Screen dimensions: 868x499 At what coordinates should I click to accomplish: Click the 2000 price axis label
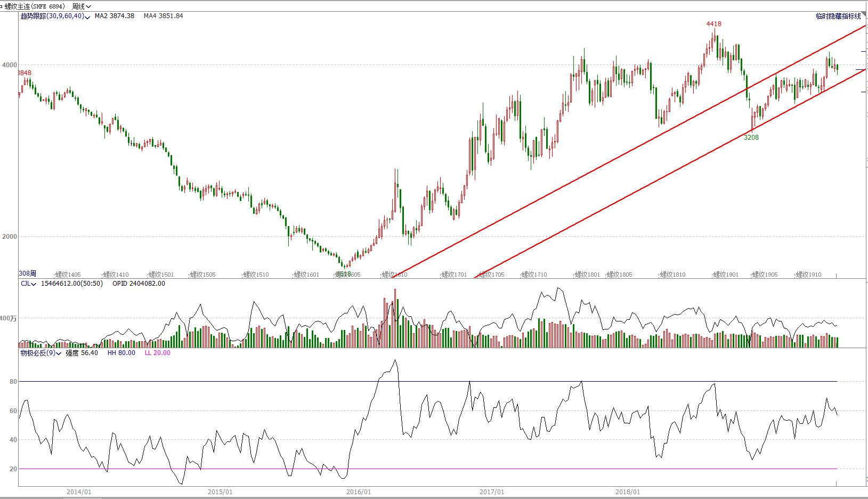[x=10, y=237]
